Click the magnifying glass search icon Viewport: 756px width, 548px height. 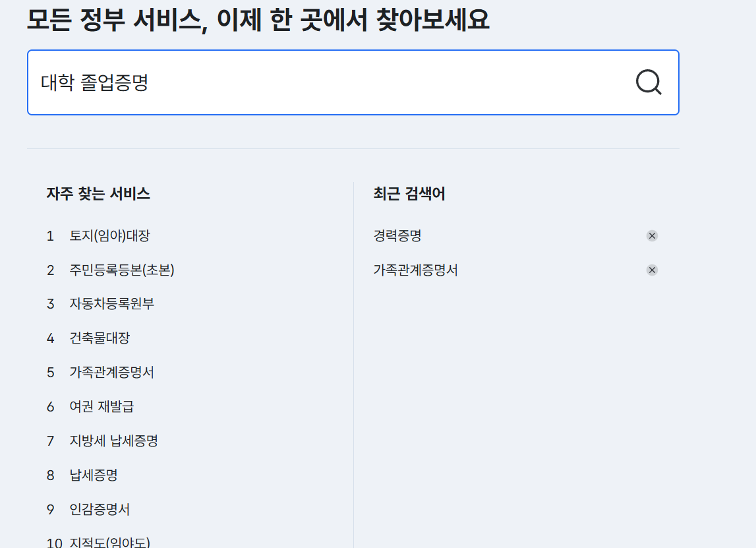pyautogui.click(x=649, y=82)
